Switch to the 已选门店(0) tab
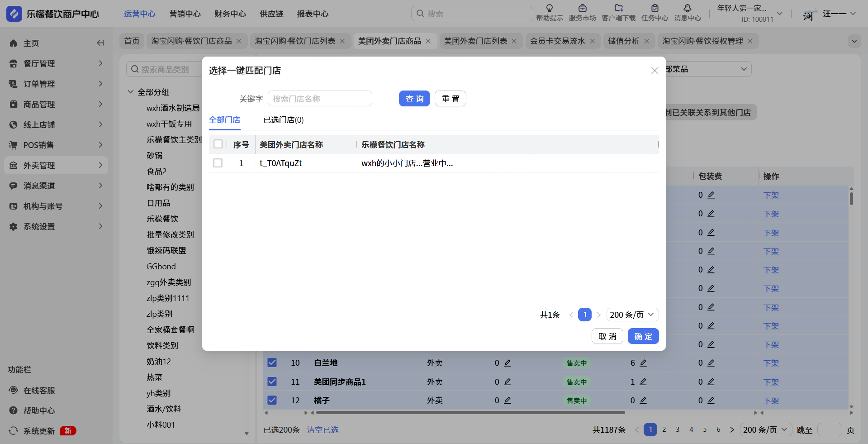 [x=283, y=120]
